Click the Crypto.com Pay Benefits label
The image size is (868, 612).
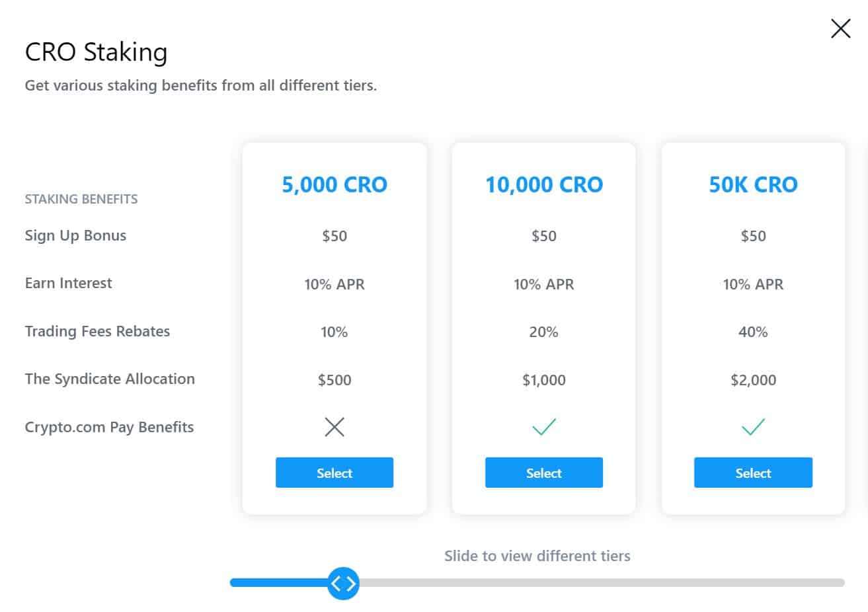click(x=109, y=427)
